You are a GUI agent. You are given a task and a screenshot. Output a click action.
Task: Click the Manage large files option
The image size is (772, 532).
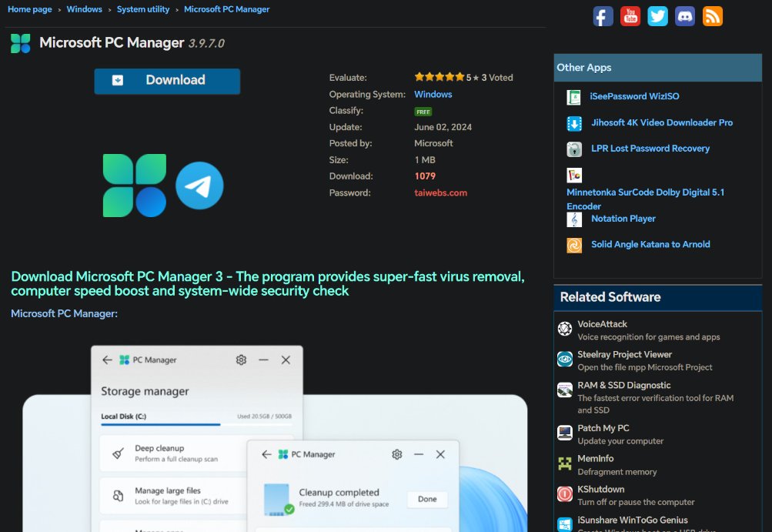pyautogui.click(x=174, y=496)
